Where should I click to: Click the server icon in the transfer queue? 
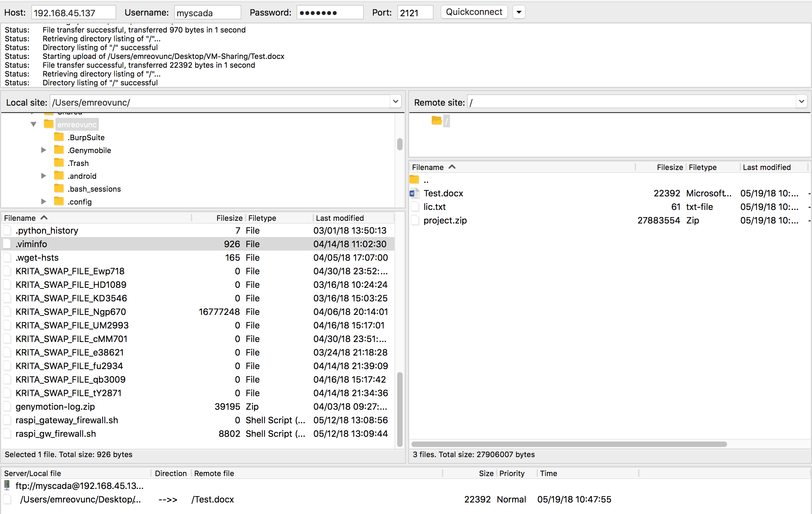pos(7,485)
